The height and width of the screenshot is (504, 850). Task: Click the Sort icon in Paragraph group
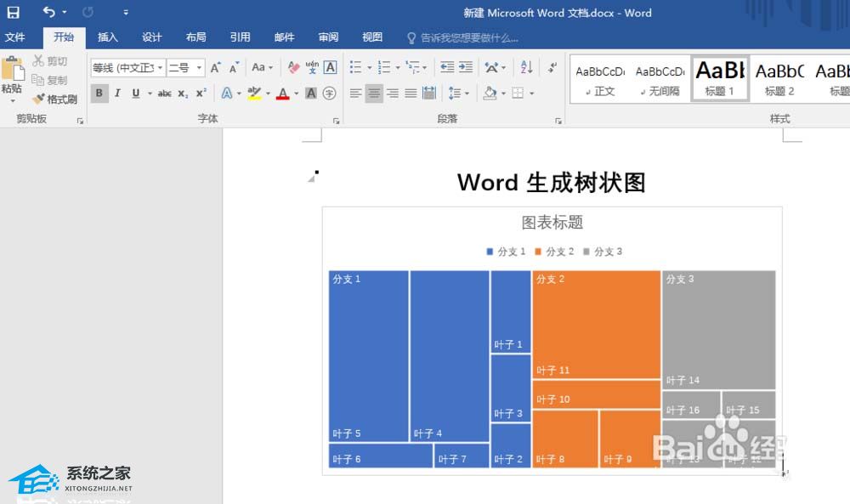(x=526, y=68)
